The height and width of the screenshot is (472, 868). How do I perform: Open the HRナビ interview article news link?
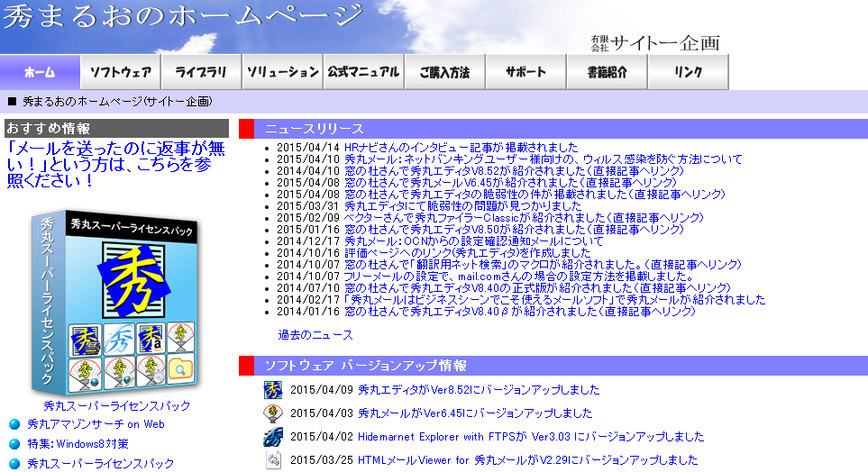click(461, 147)
